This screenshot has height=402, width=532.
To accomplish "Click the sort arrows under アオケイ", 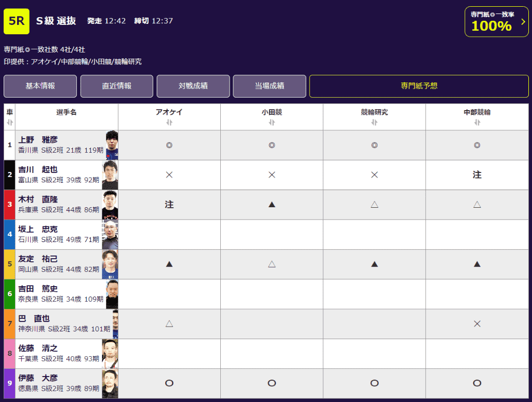I will (169, 123).
